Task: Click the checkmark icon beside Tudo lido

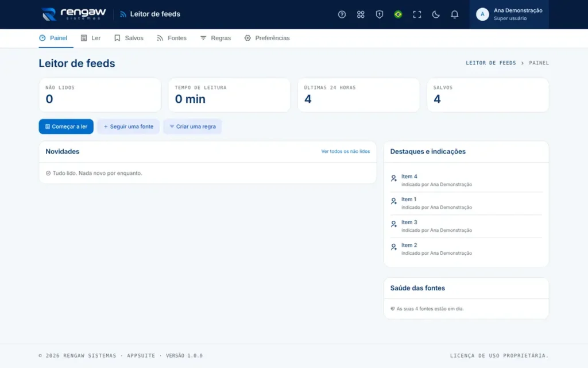Action: [x=48, y=173]
